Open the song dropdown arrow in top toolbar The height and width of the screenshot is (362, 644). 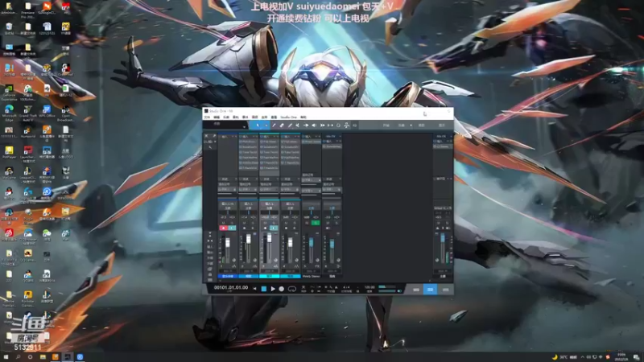click(411, 125)
